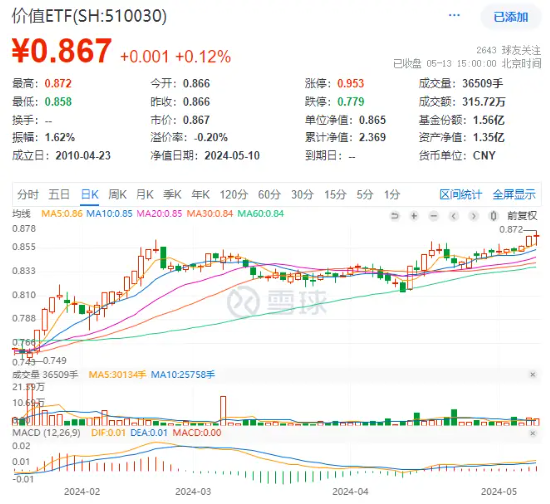This screenshot has width=550, height=504.
Task: Select the 日K tab
Action: click(90, 194)
